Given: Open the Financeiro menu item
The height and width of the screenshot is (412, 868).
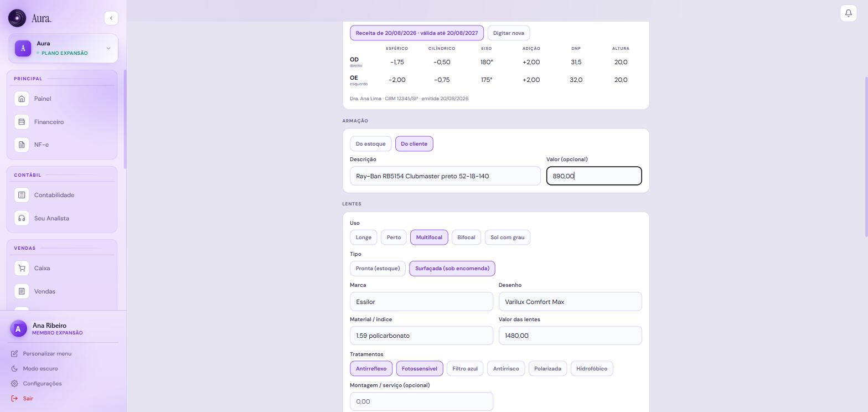Looking at the screenshot, I should point(62,122).
